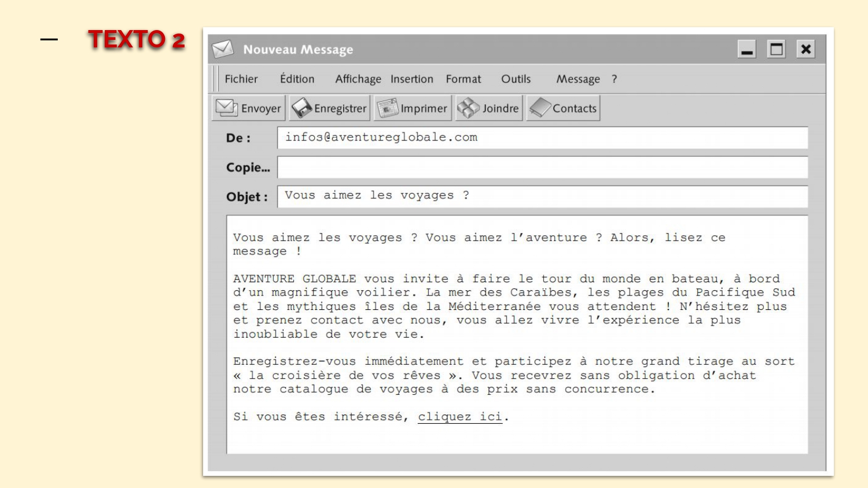Click the 'Si vous êtes intéressé' text
868x488 pixels.
coord(321,417)
